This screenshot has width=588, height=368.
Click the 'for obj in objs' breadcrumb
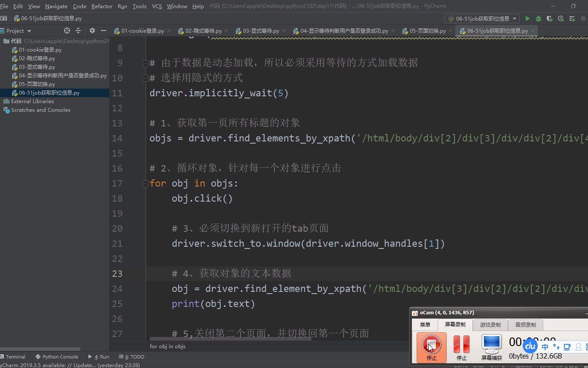(168, 346)
